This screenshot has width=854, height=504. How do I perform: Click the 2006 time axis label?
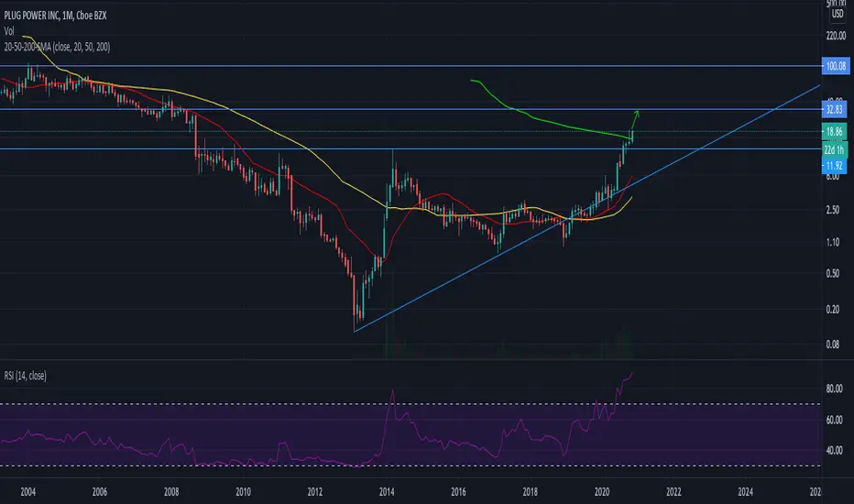pyautogui.click(x=100, y=492)
